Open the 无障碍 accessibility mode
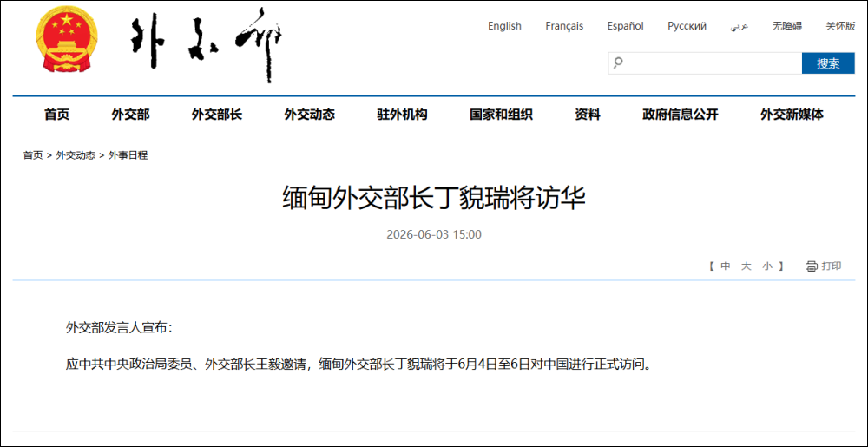868x447 pixels. tap(787, 26)
